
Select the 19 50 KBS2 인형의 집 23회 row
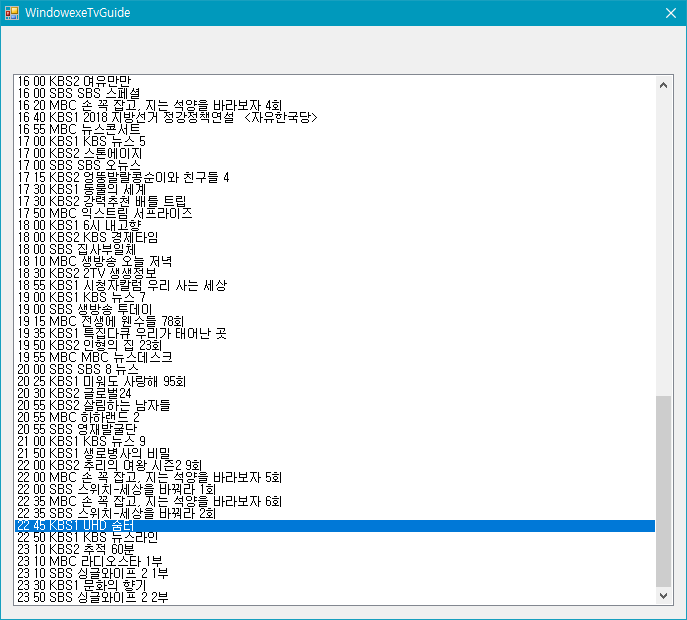pyautogui.click(x=335, y=346)
